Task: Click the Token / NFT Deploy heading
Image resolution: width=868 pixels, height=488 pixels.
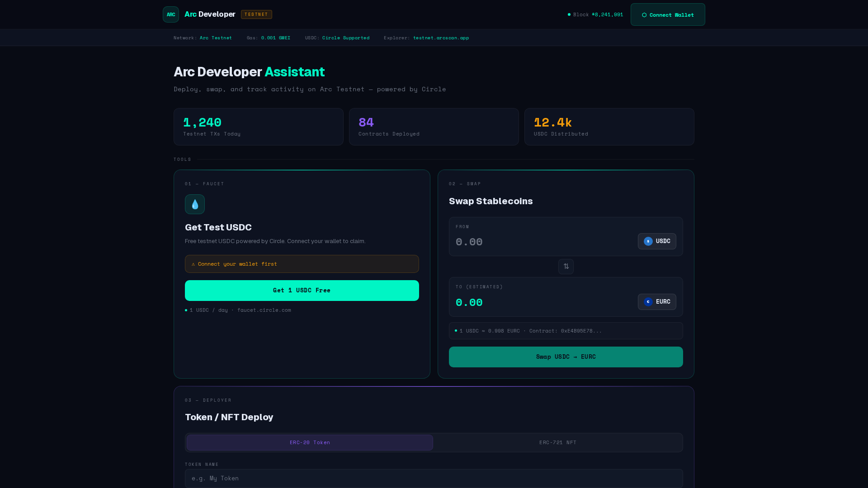Action: tap(229, 417)
